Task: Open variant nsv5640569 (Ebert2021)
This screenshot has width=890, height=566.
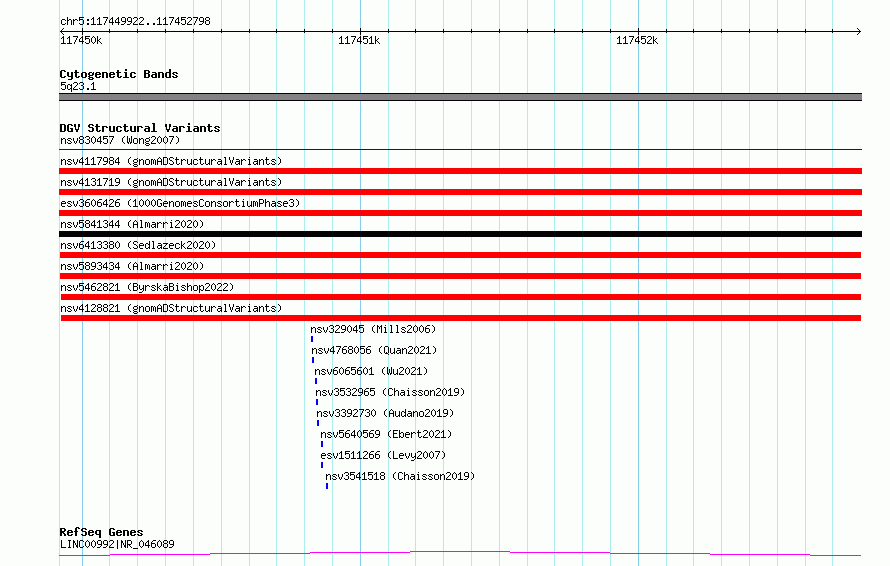Action: coord(386,434)
